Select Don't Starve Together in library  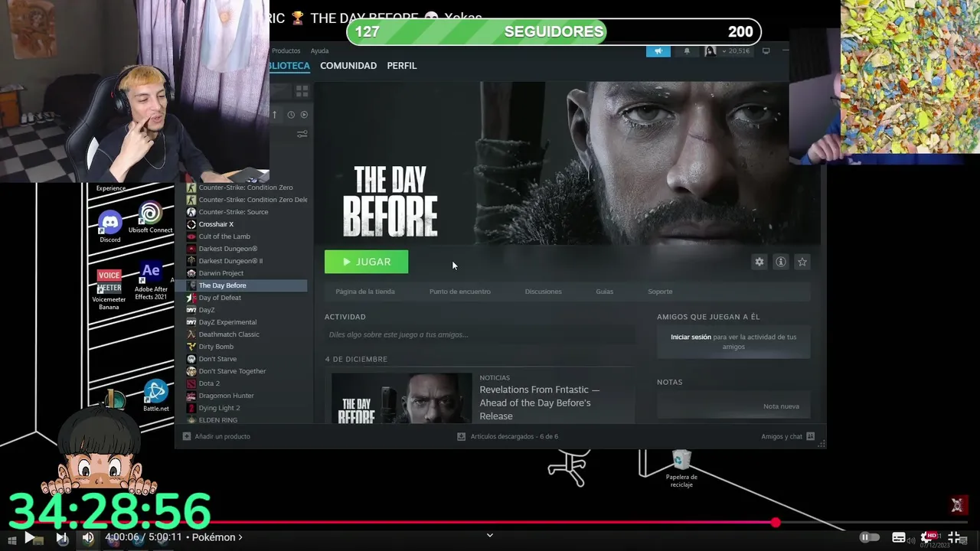[232, 371]
